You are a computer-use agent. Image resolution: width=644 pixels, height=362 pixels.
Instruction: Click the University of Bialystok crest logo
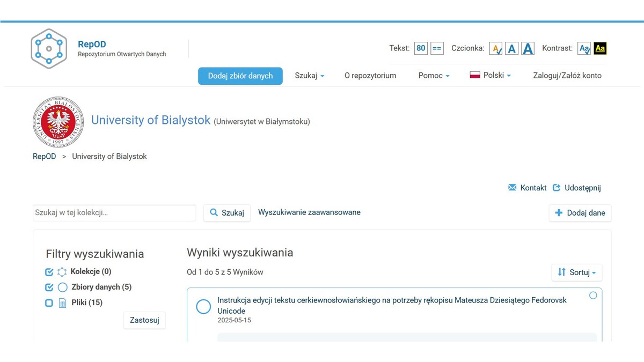(58, 122)
